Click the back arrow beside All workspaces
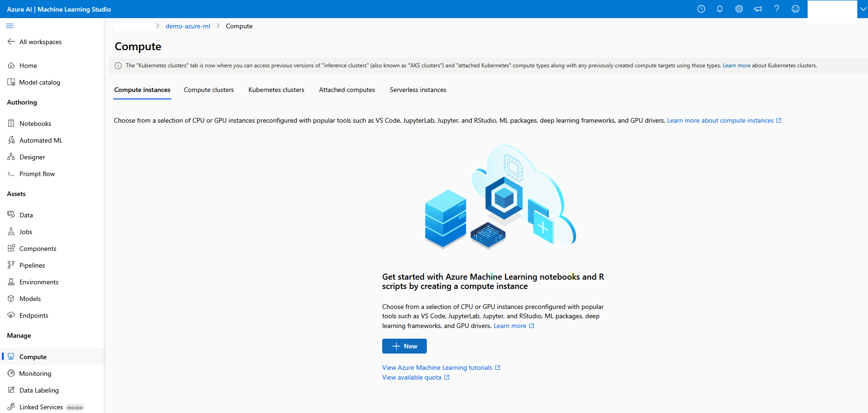The width and height of the screenshot is (868, 413). (x=11, y=41)
